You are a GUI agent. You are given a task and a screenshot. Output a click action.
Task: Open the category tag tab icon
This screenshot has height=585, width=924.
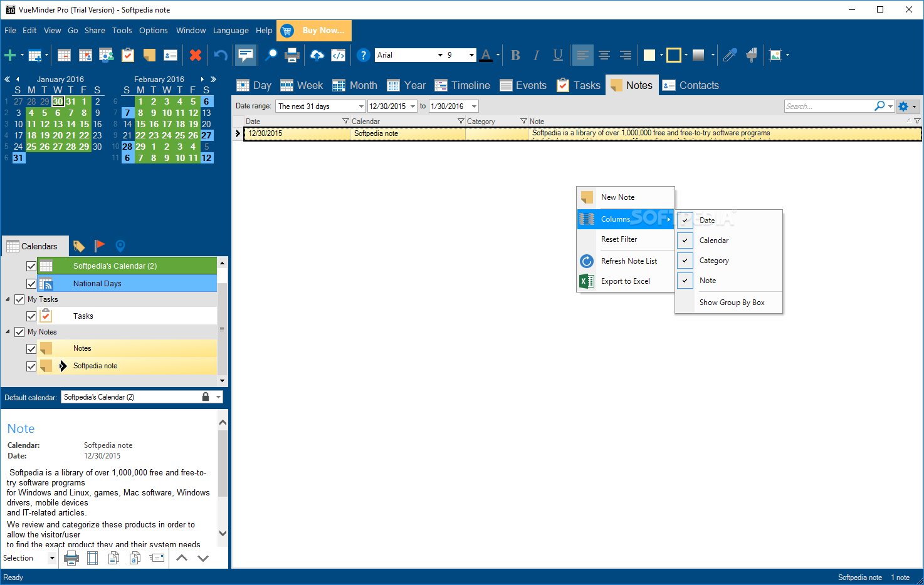point(79,246)
